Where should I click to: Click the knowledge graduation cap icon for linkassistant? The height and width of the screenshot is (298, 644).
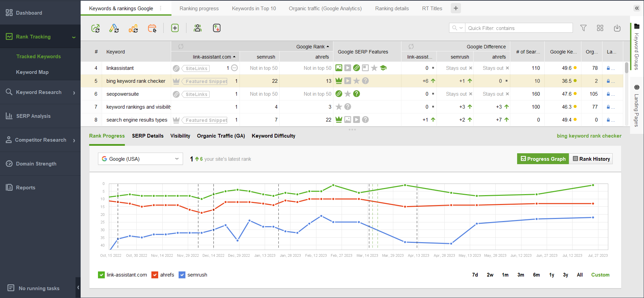[383, 68]
